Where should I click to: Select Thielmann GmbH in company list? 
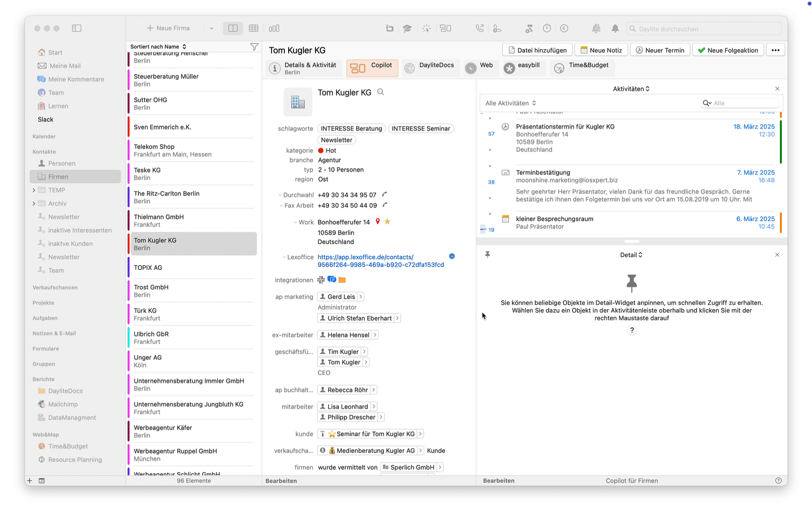(x=192, y=220)
